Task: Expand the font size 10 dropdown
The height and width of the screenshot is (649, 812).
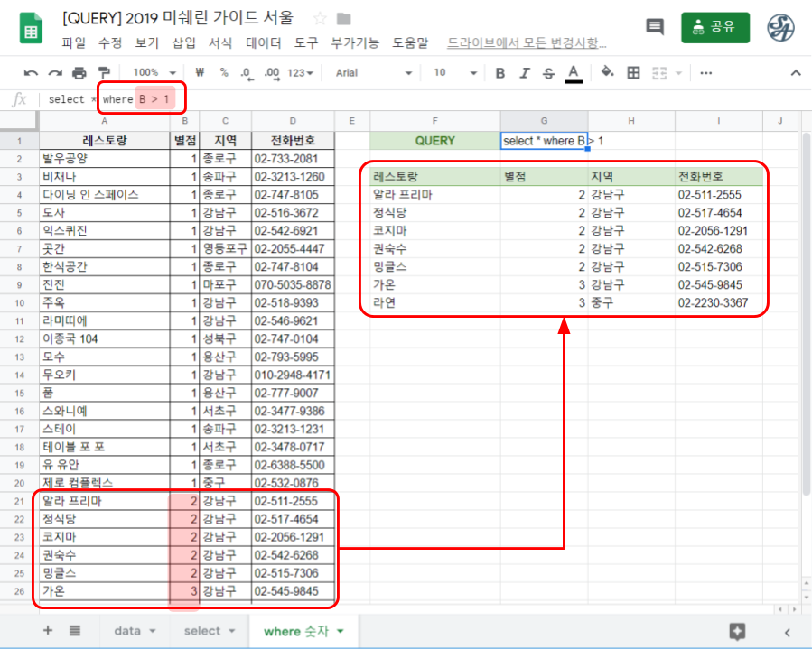Action: 452,73
